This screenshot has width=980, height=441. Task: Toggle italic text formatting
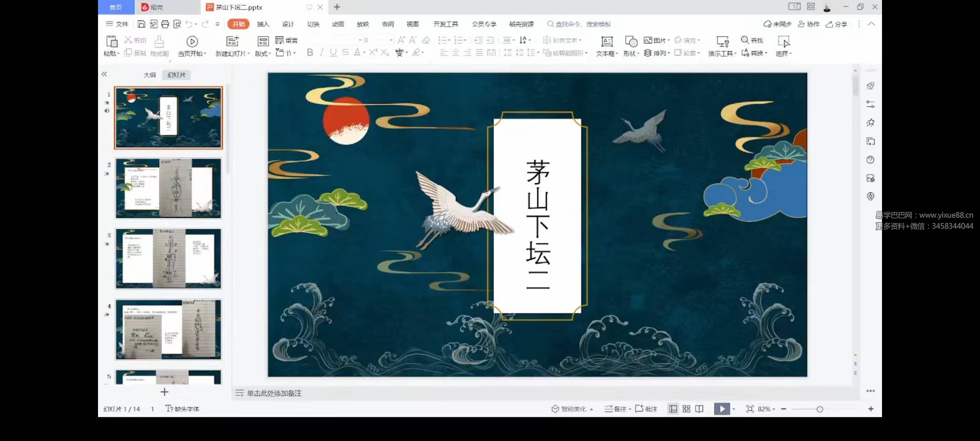click(321, 52)
